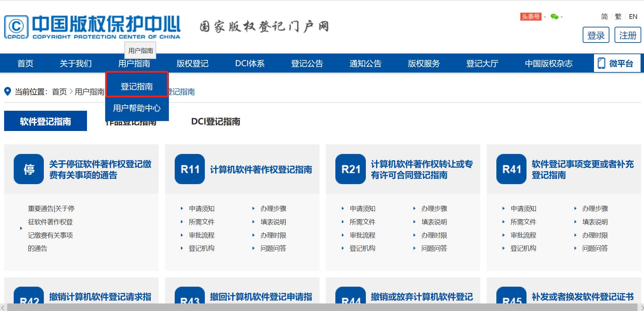This screenshot has height=311, width=644.
Task: Select 登记指南 from the dropdown menu
Action: (136, 86)
